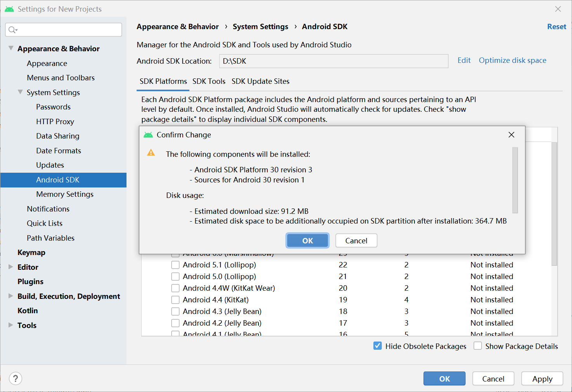Click settings window Cancel button
Viewport: 572px width, 392px height.
point(493,379)
